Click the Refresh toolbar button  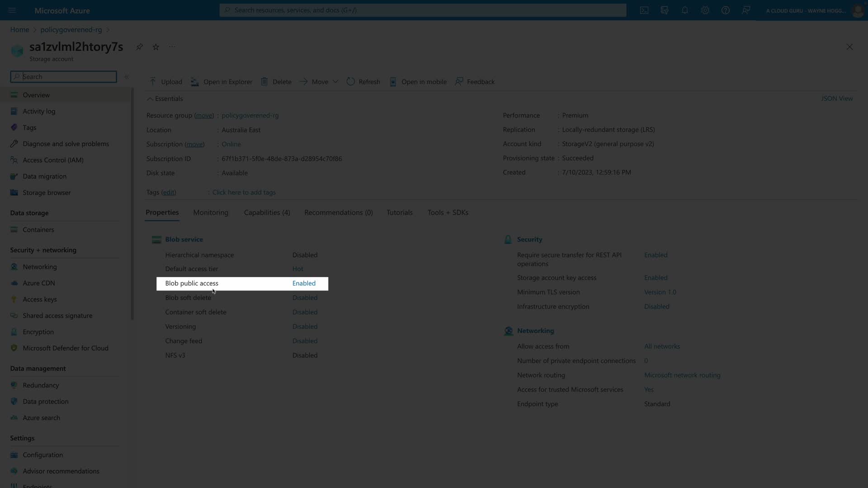click(x=363, y=82)
